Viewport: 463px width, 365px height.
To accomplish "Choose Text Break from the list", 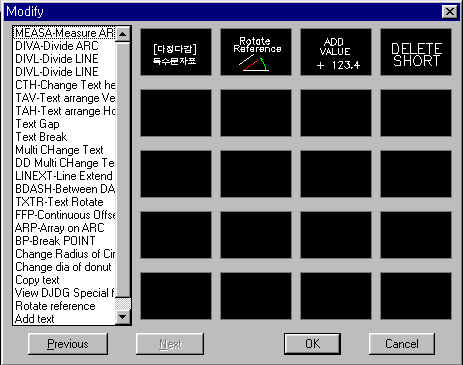I will [65, 137].
